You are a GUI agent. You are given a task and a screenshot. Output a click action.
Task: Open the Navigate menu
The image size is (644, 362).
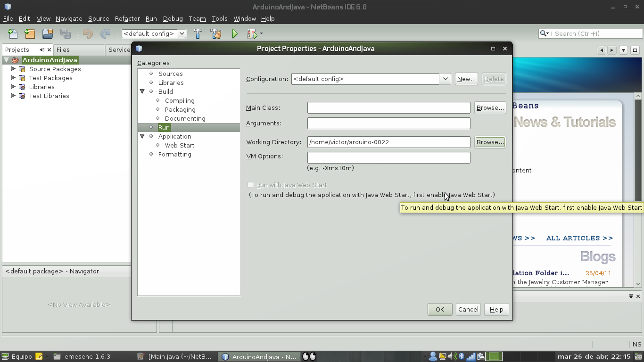tap(69, 18)
